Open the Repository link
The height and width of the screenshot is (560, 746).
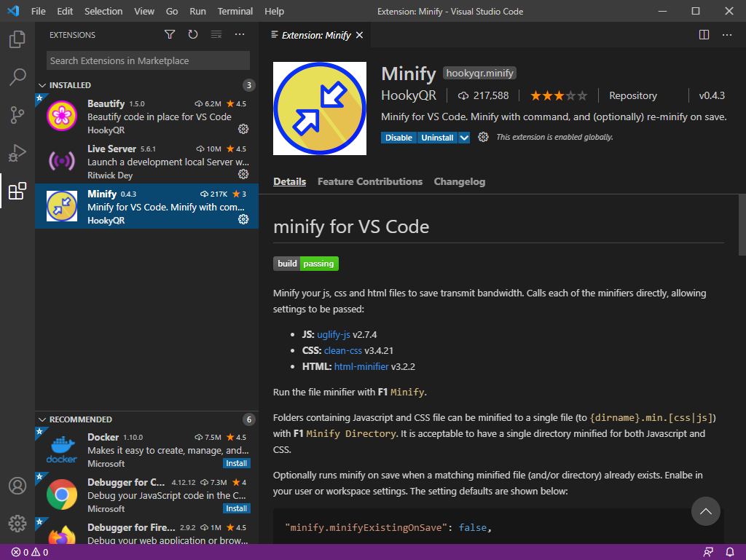click(633, 95)
